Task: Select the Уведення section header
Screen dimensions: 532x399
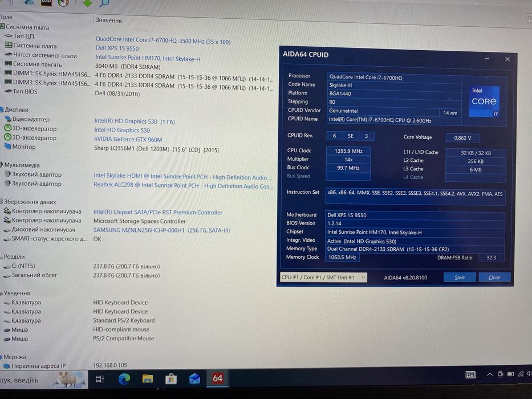Action: point(15,293)
